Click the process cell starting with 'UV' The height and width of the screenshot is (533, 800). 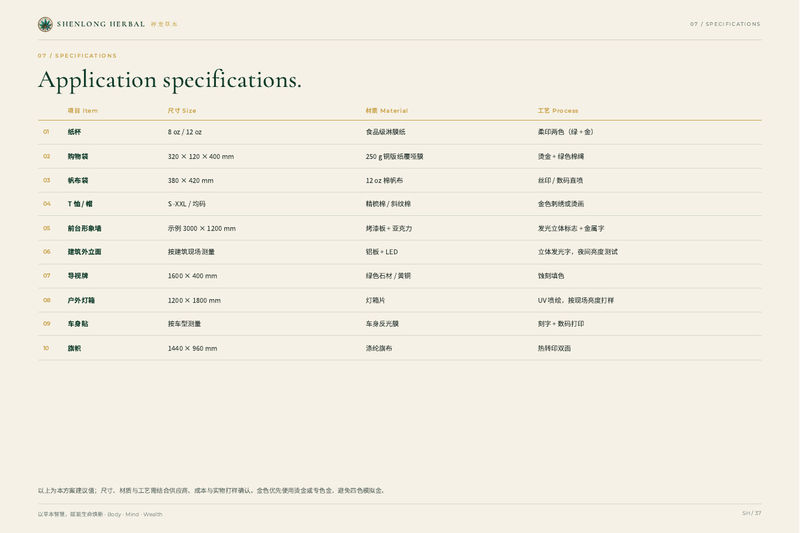tap(576, 300)
